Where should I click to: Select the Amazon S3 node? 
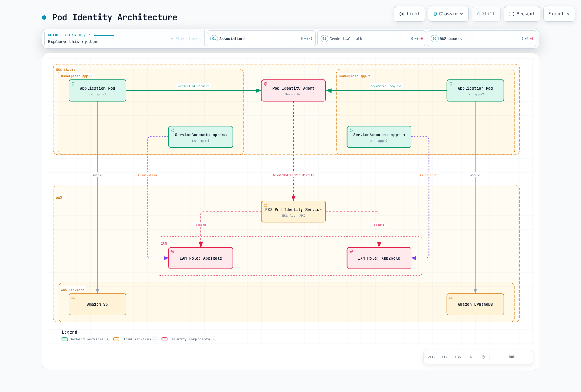(97, 304)
